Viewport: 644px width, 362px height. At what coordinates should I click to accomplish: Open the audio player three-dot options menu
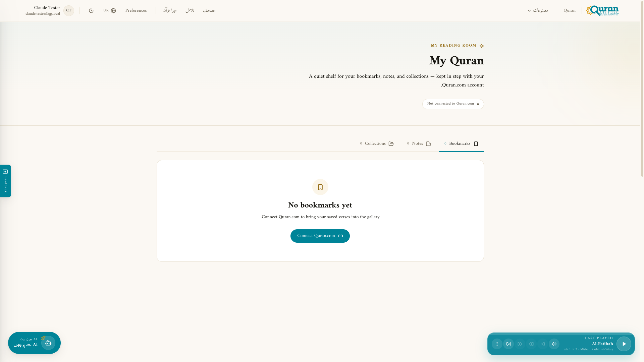(497, 344)
